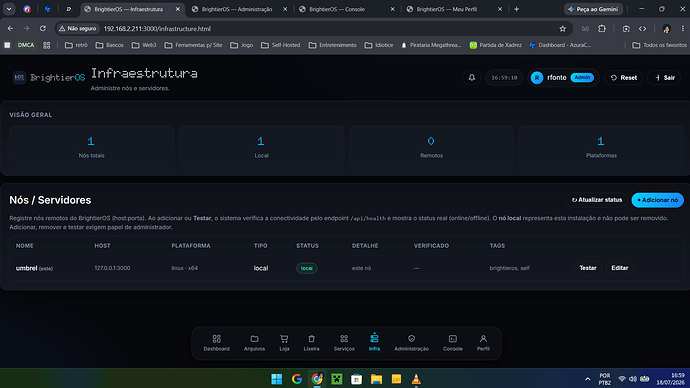Open Perfil in the dock

point(483,343)
